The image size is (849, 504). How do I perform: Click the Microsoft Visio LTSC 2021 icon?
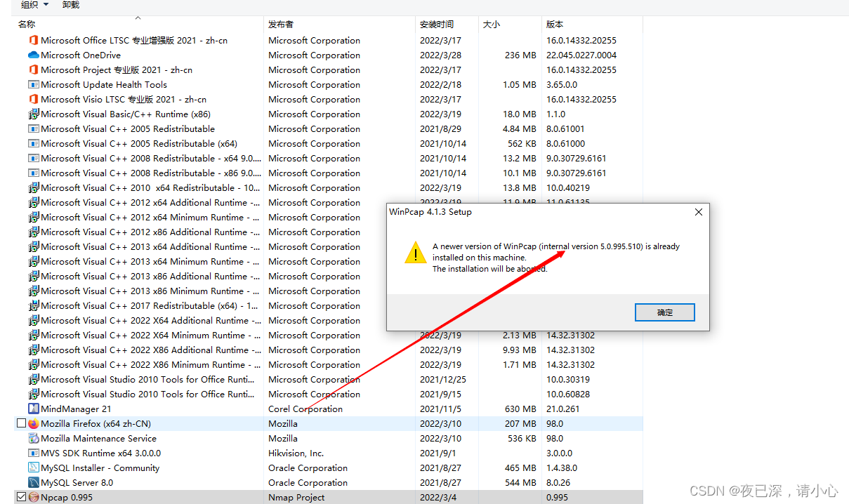coord(34,99)
